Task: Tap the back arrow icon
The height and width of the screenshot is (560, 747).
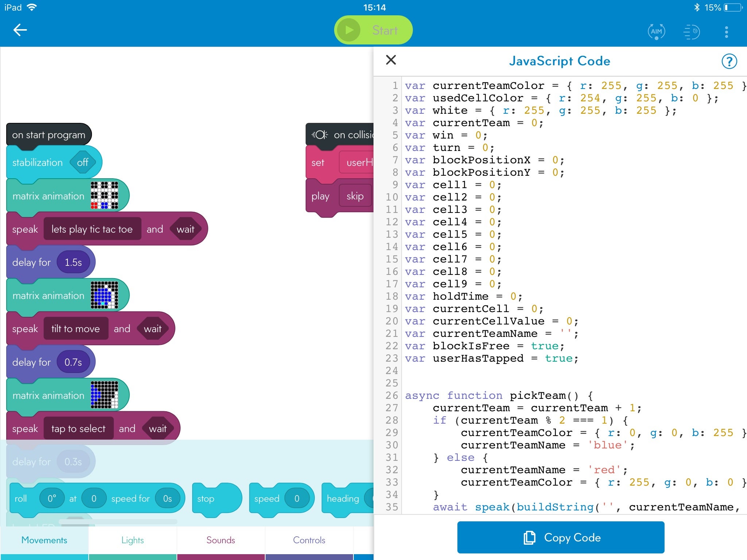Action: pyautogui.click(x=20, y=30)
